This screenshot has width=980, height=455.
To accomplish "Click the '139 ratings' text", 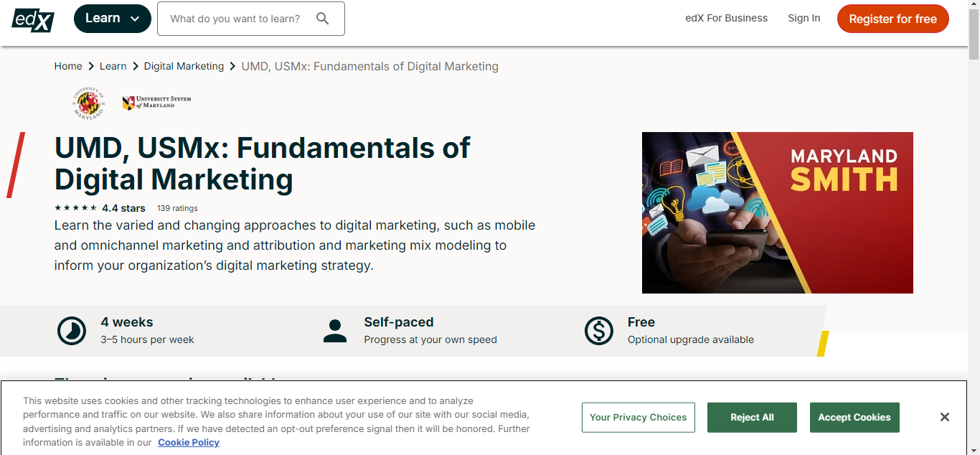I will [x=177, y=208].
